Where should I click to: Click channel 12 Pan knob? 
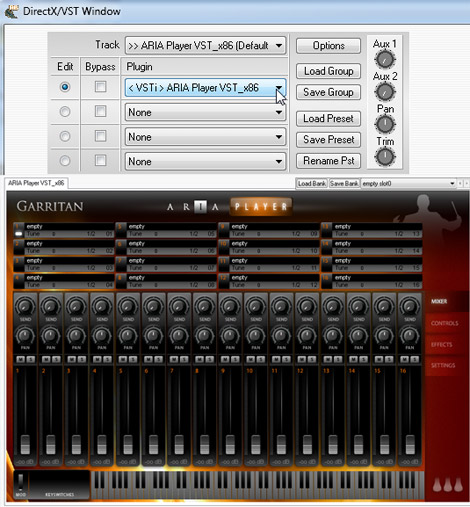307,335
